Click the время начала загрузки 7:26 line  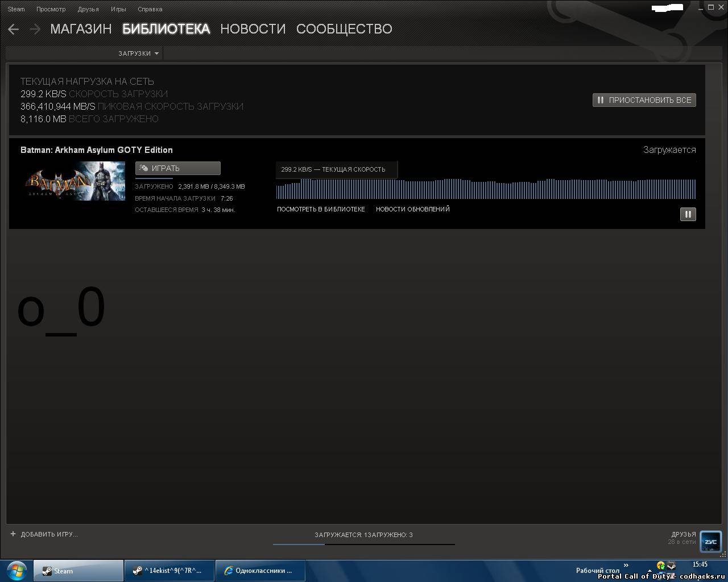[184, 198]
